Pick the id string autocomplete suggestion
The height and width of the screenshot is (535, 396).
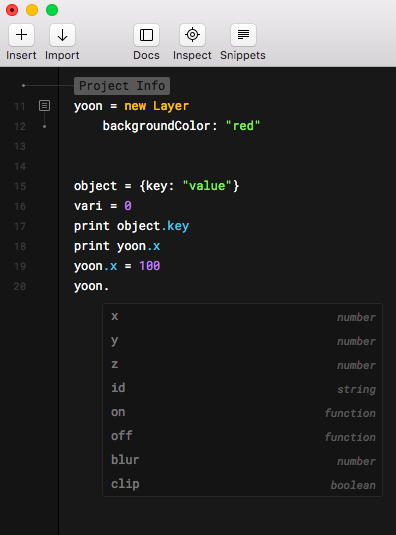(x=243, y=388)
